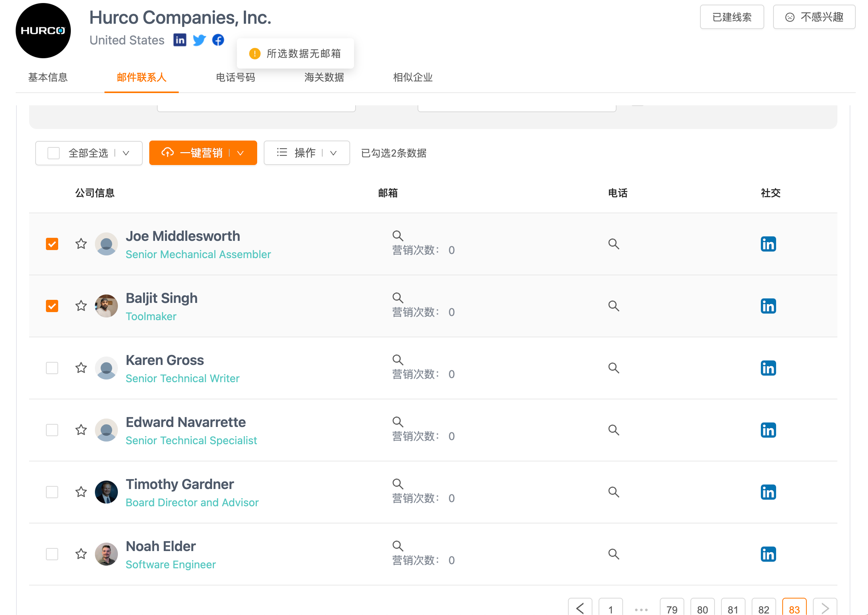Image resolution: width=868 pixels, height=615 pixels.
Task: Open the 操作 actions dropdown
Action: pyautogui.click(x=307, y=153)
